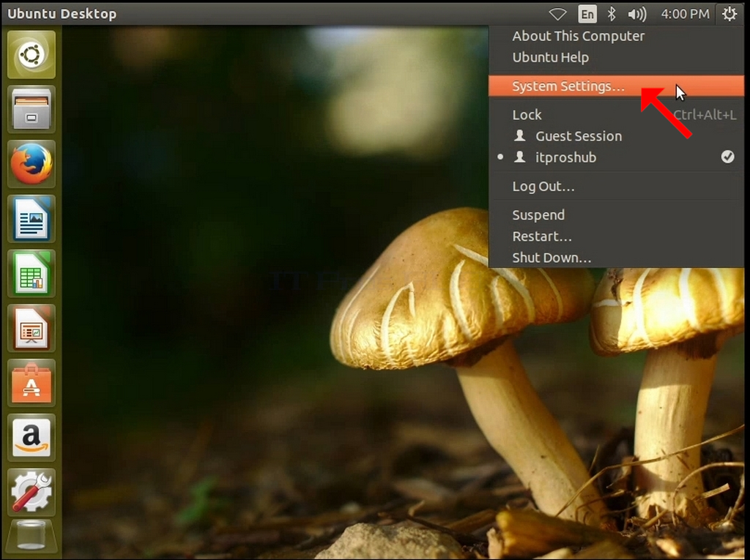
Task: Choose Shut Down… option
Action: [x=616, y=257]
